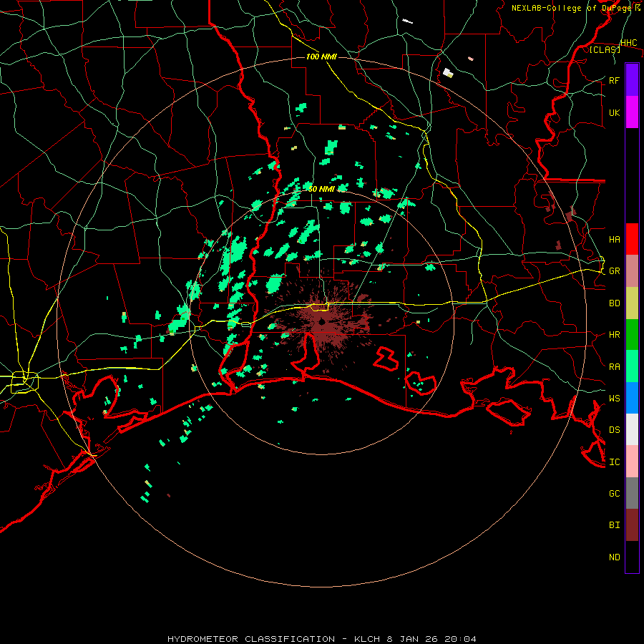The width and height of the screenshot is (644, 644).
Task: Click the DS white legend swatch
Action: (632, 429)
